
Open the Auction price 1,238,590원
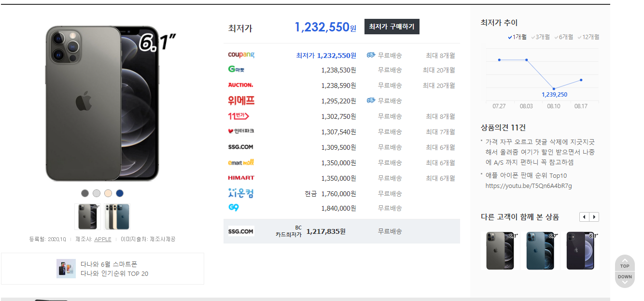click(339, 86)
